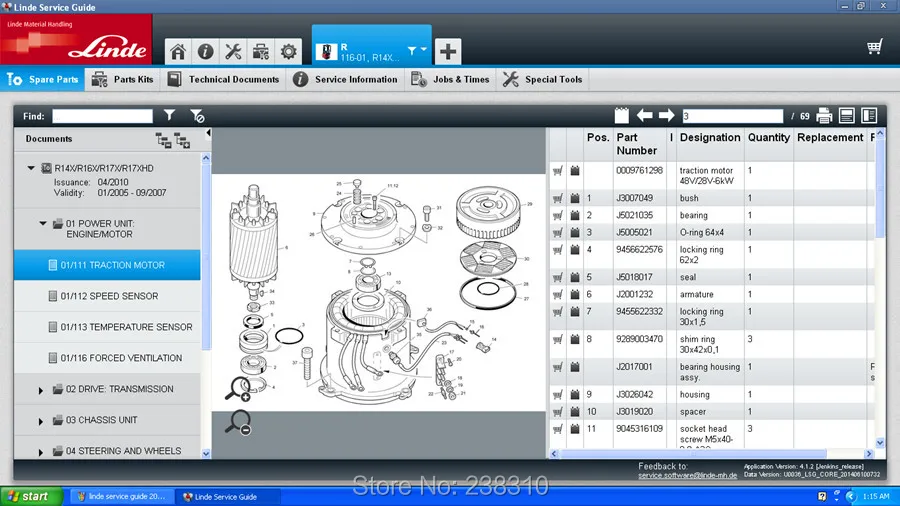This screenshot has width=900, height=506.
Task: Open note for armature J2001232
Action: click(575, 294)
